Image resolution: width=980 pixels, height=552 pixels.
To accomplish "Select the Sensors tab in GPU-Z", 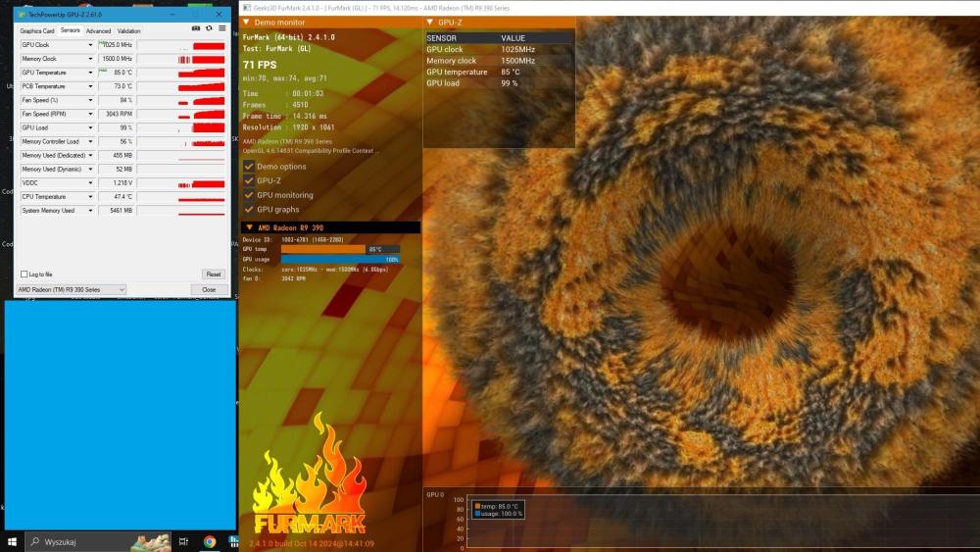I will pos(70,30).
